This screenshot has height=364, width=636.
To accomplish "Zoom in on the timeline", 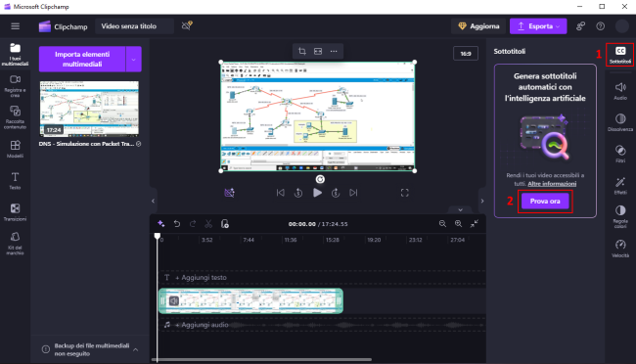I will click(x=458, y=224).
